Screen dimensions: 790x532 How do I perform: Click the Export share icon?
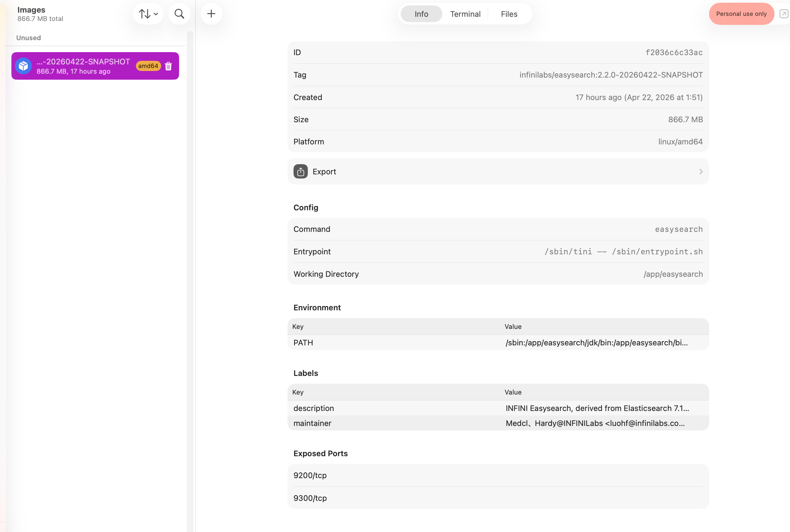pyautogui.click(x=301, y=172)
